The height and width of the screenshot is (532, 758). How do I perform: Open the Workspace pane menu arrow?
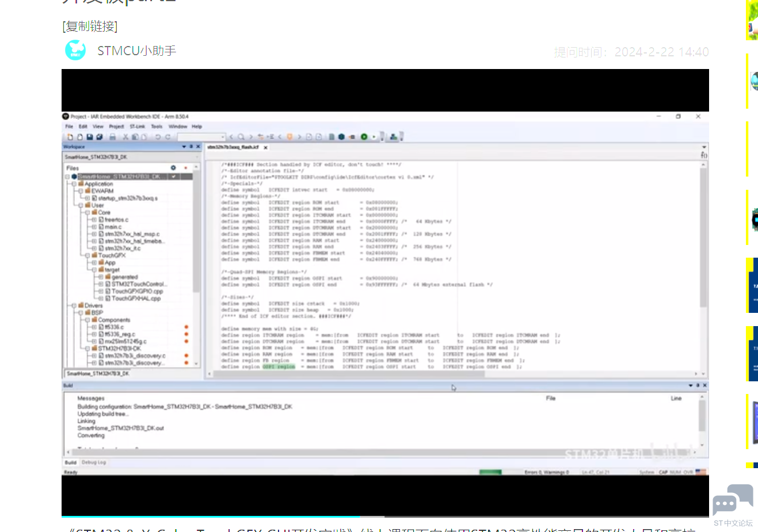[x=184, y=147]
